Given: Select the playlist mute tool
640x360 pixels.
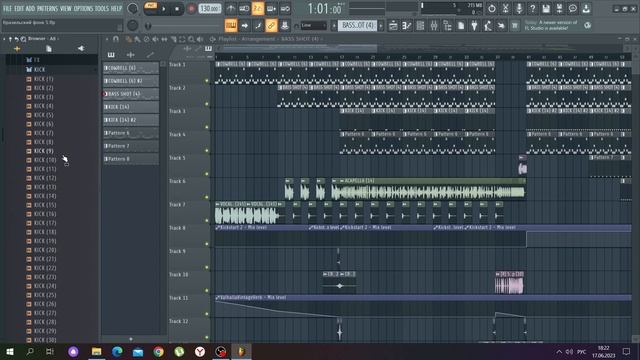Looking at the screenshot, I should (x=156, y=39).
